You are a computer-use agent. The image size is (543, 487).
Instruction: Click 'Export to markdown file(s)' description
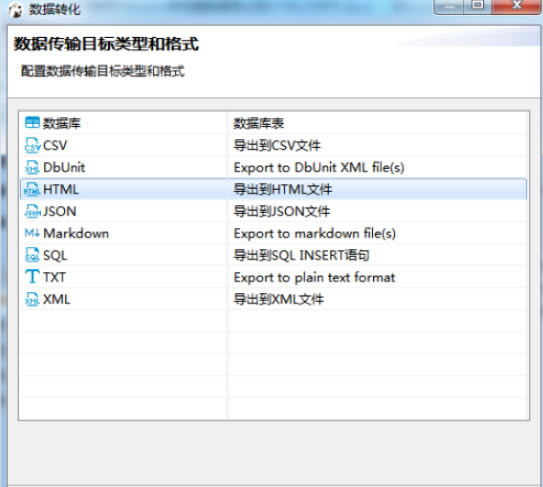point(314,233)
